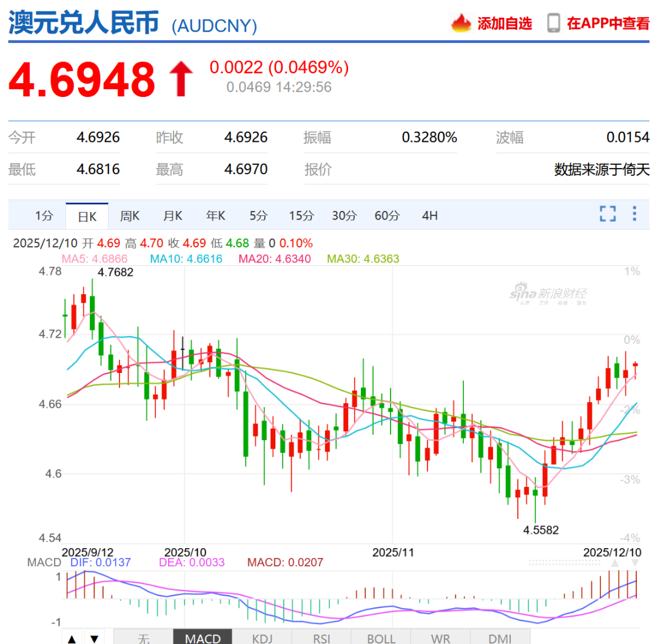Click the flame icon to add to watchlist
655x644 pixels.
[461, 23]
